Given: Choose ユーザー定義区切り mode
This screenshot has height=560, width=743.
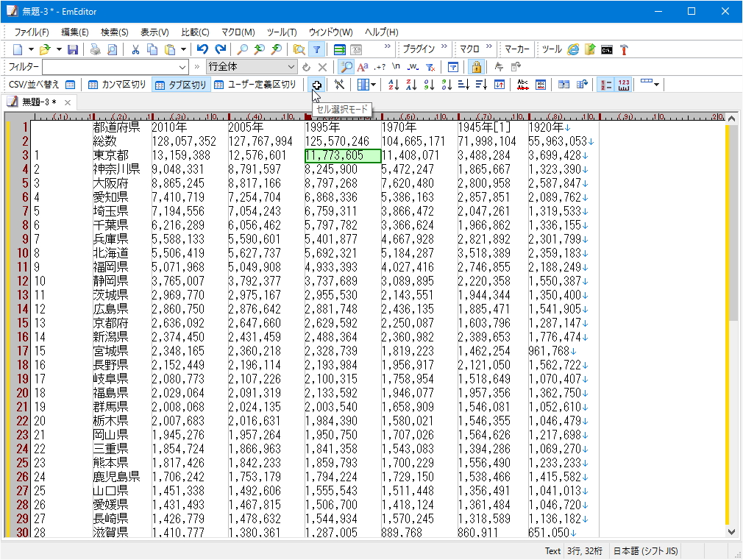Looking at the screenshot, I should [255, 85].
